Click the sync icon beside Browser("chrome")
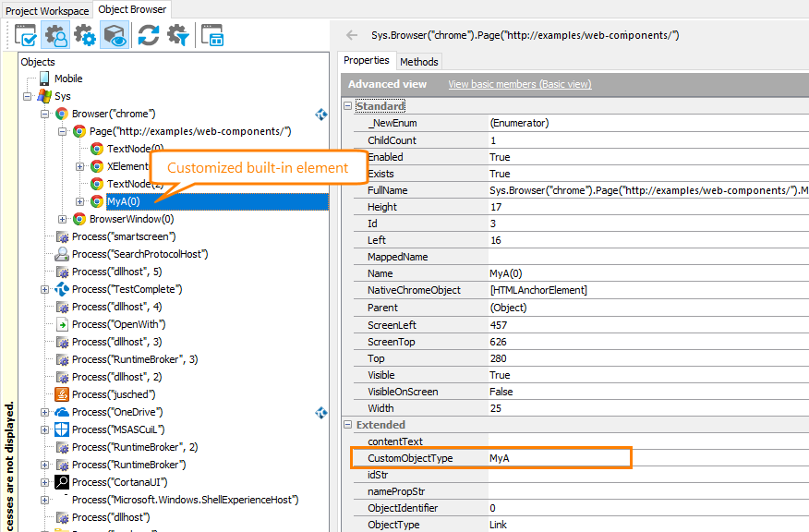Image resolution: width=809 pixels, height=532 pixels. click(321, 115)
